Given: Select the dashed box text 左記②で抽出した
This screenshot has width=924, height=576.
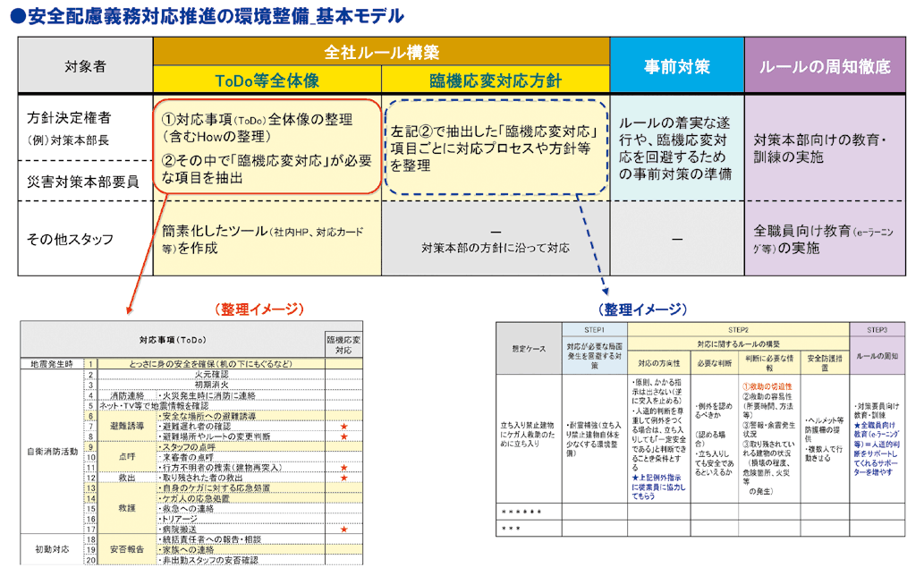Looking at the screenshot, I should click(494, 148).
